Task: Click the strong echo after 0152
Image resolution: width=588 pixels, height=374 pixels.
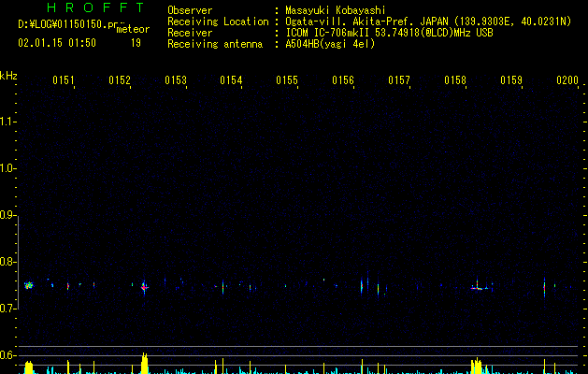Action: click(144, 287)
